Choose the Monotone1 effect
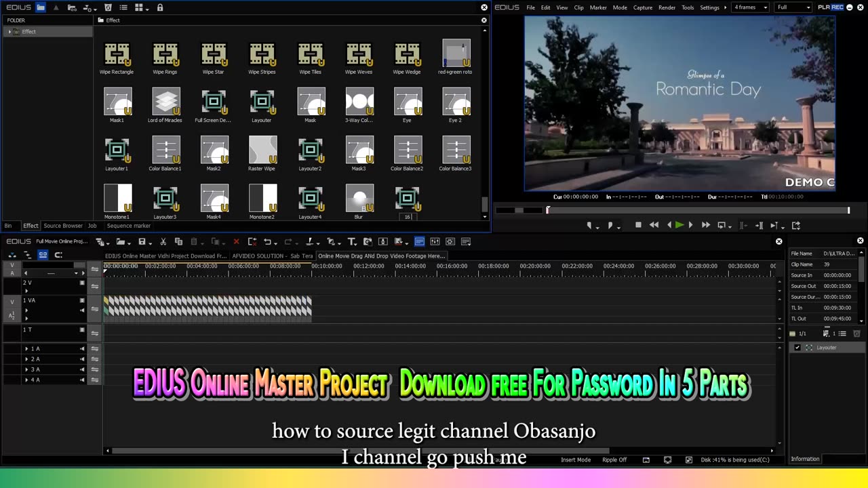 (x=117, y=202)
